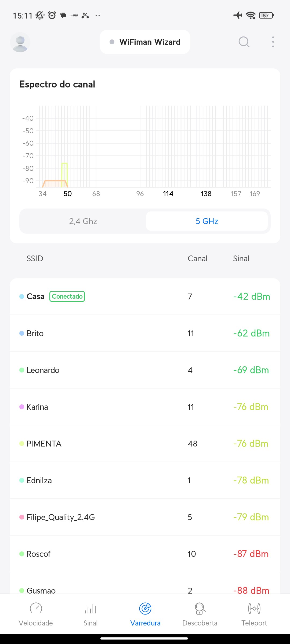Open the three-dot overflow menu
The width and height of the screenshot is (290, 644).
coord(273,42)
